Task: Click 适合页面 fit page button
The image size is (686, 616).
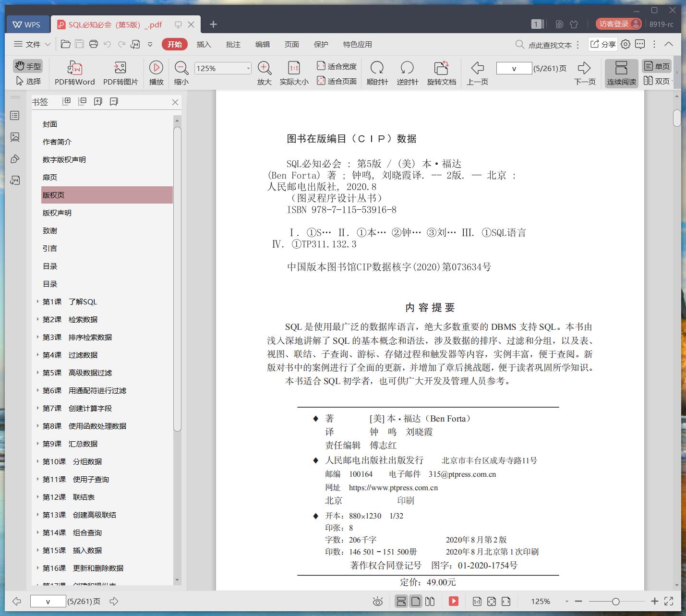Action: (337, 81)
